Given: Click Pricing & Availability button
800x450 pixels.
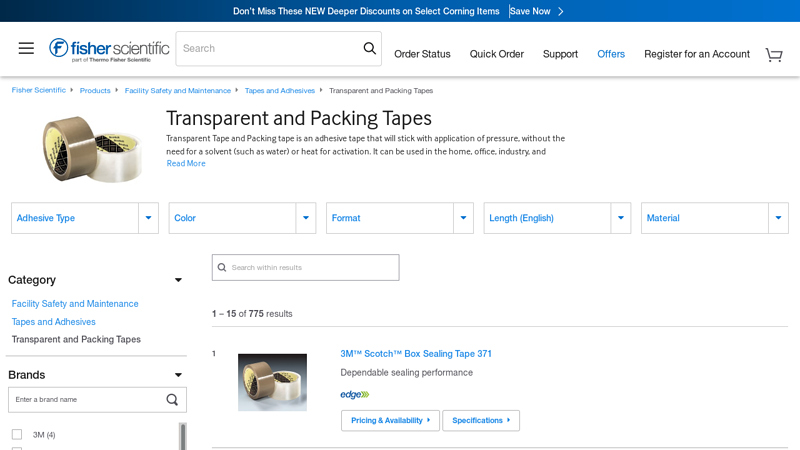Looking at the screenshot, I should [390, 420].
